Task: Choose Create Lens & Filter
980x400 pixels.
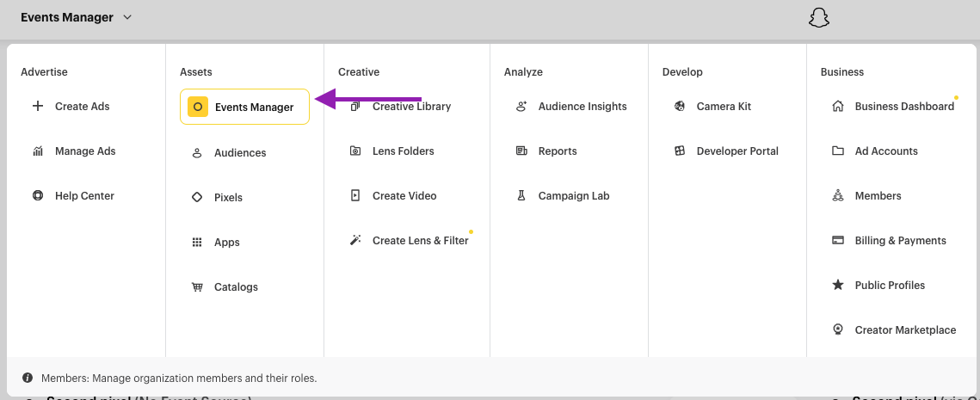Action: (420, 241)
